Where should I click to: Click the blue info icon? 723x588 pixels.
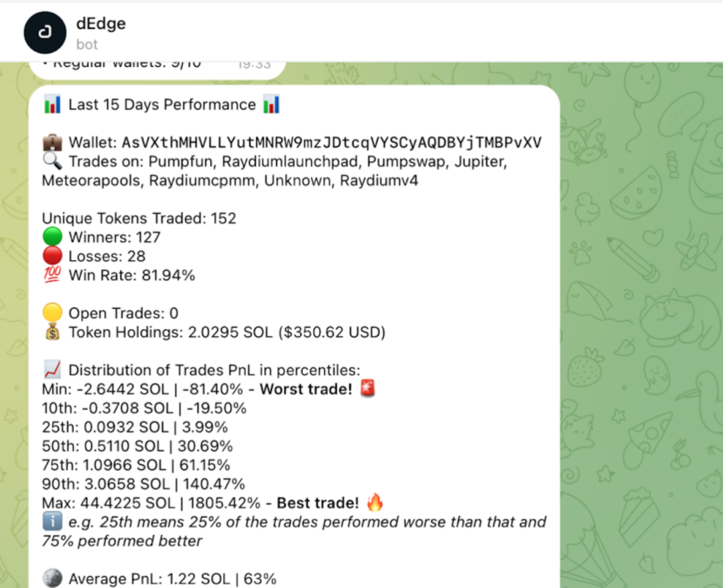click(52, 522)
